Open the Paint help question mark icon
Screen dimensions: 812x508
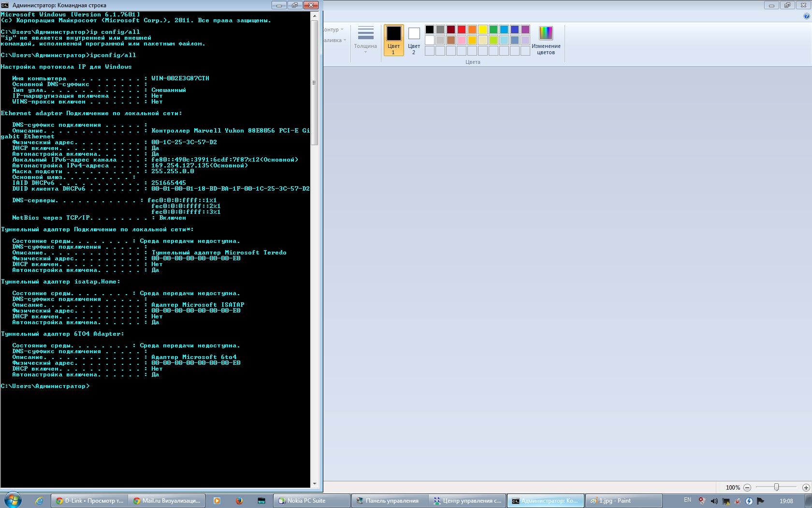point(806,16)
